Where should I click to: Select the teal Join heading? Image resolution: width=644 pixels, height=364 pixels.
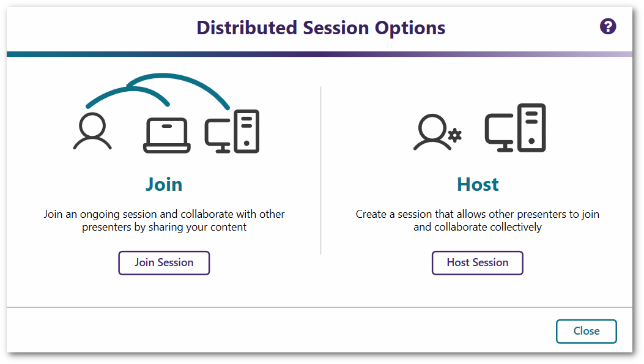(x=163, y=184)
